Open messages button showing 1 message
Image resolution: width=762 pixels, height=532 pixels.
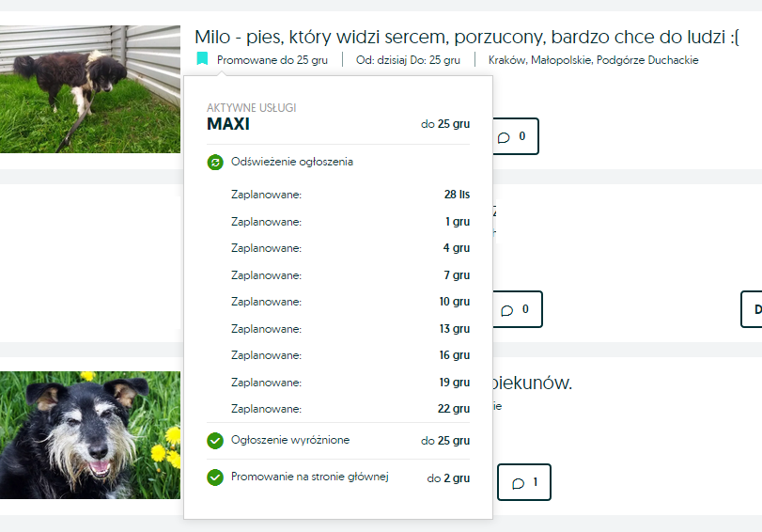coord(524,482)
